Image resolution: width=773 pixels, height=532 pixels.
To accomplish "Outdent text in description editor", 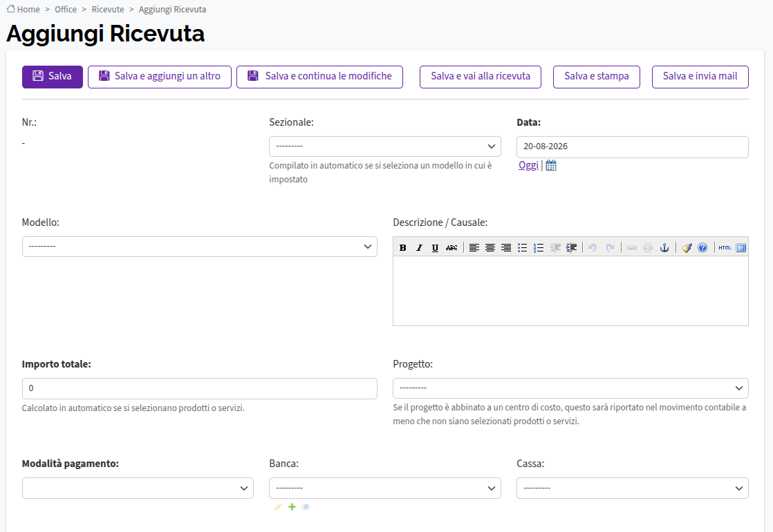I will [x=555, y=248].
